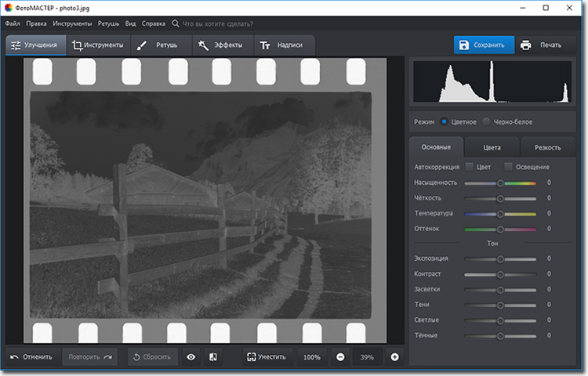Click the Насыщенность slider handle

pyautogui.click(x=500, y=183)
